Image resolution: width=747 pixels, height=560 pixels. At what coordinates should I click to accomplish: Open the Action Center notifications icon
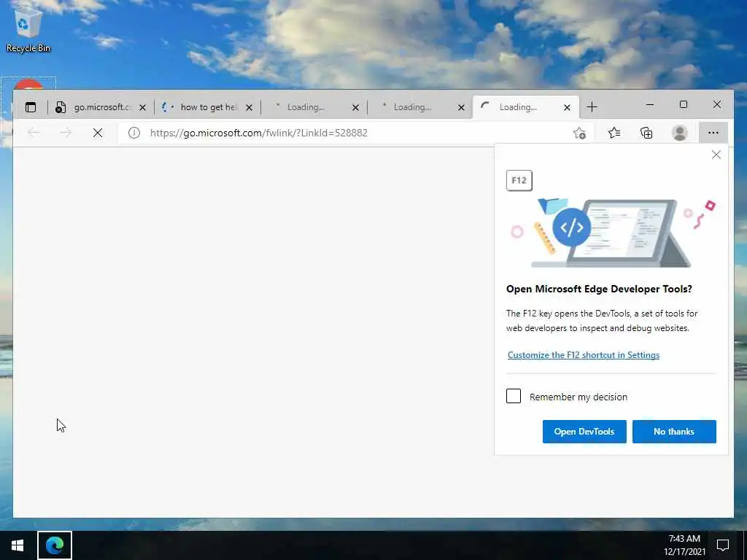723,545
